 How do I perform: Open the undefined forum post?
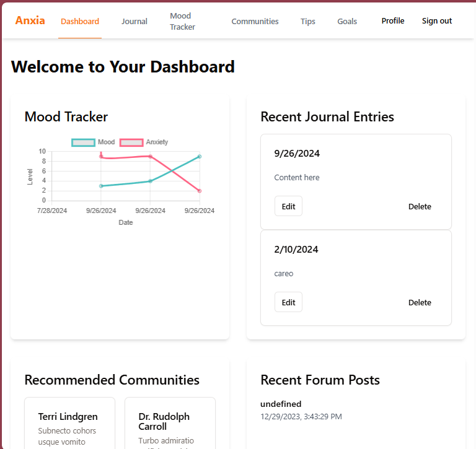pos(281,404)
